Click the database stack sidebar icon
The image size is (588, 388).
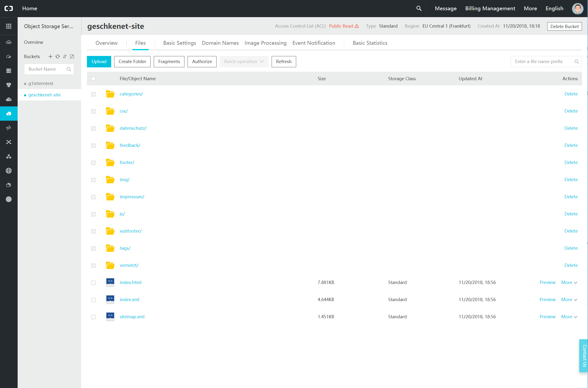pyautogui.click(x=9, y=71)
